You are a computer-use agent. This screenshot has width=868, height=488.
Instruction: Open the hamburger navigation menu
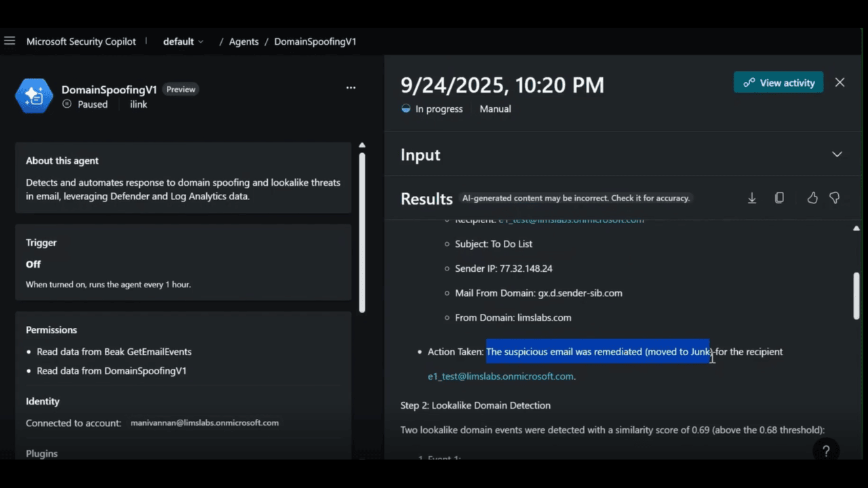coord(9,41)
